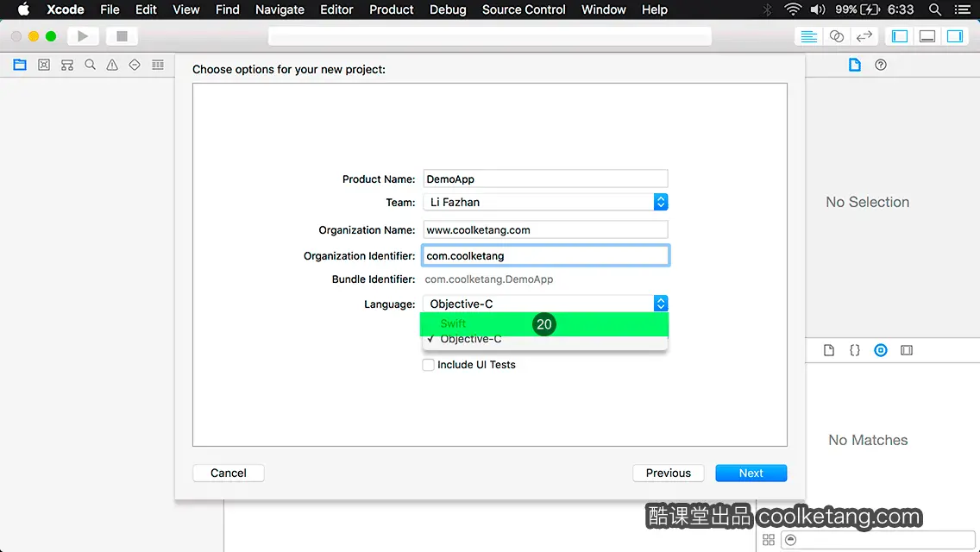The image size is (980, 552).
Task: Open the Debug menu
Action: pyautogui.click(x=448, y=9)
